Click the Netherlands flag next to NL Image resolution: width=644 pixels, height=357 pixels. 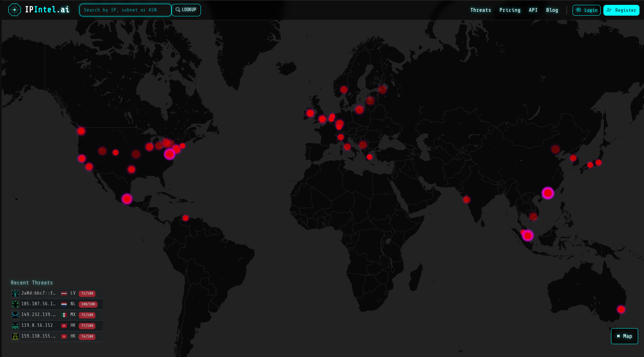pyautogui.click(x=64, y=304)
